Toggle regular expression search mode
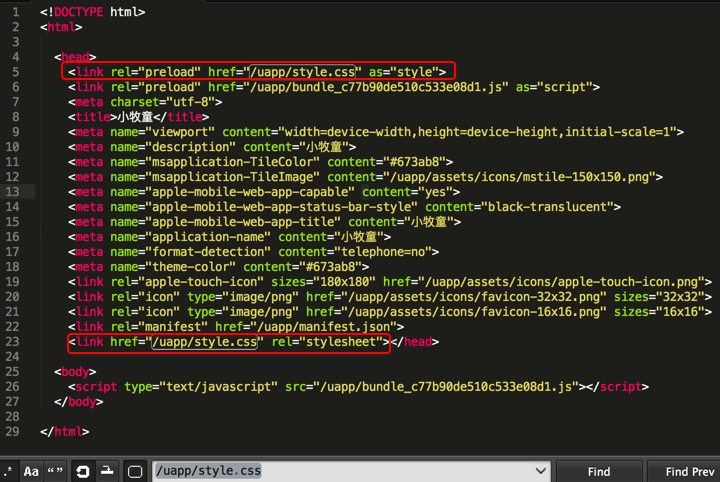720x482 pixels. click(8, 471)
